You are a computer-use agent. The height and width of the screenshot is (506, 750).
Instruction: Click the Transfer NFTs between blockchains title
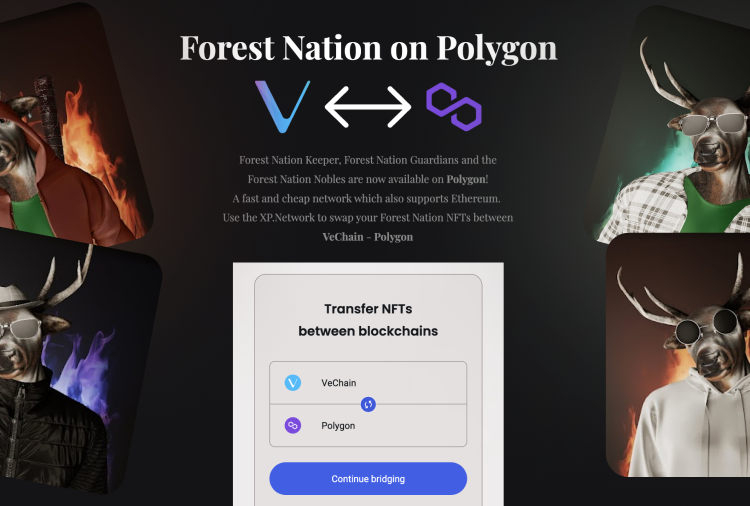click(x=368, y=320)
